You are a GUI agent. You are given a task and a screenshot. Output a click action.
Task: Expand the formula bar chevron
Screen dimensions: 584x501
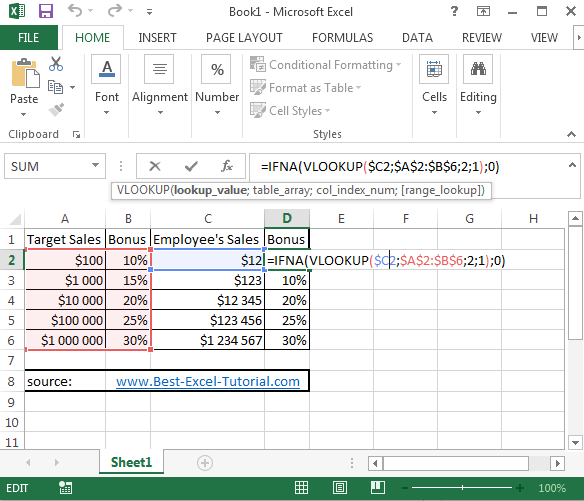(x=572, y=165)
